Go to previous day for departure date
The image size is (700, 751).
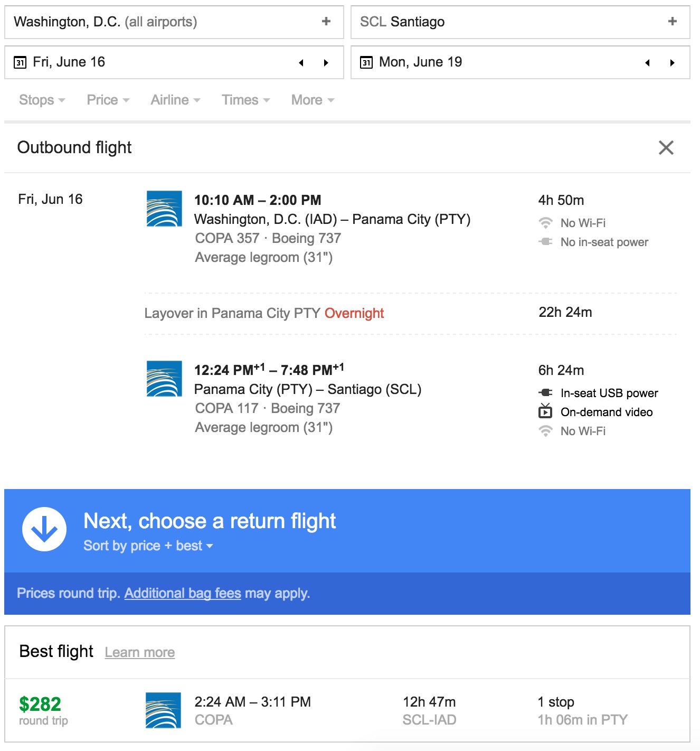[301, 63]
